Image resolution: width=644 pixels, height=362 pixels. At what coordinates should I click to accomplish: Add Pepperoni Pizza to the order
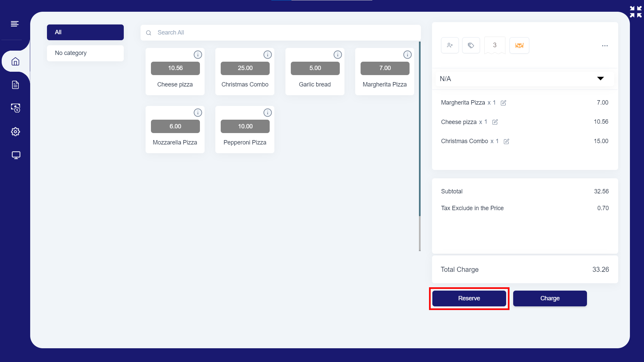coord(245,130)
